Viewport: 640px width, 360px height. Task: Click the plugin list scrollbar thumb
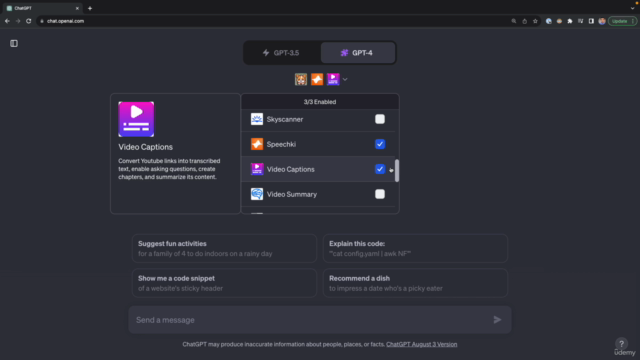[x=397, y=171]
